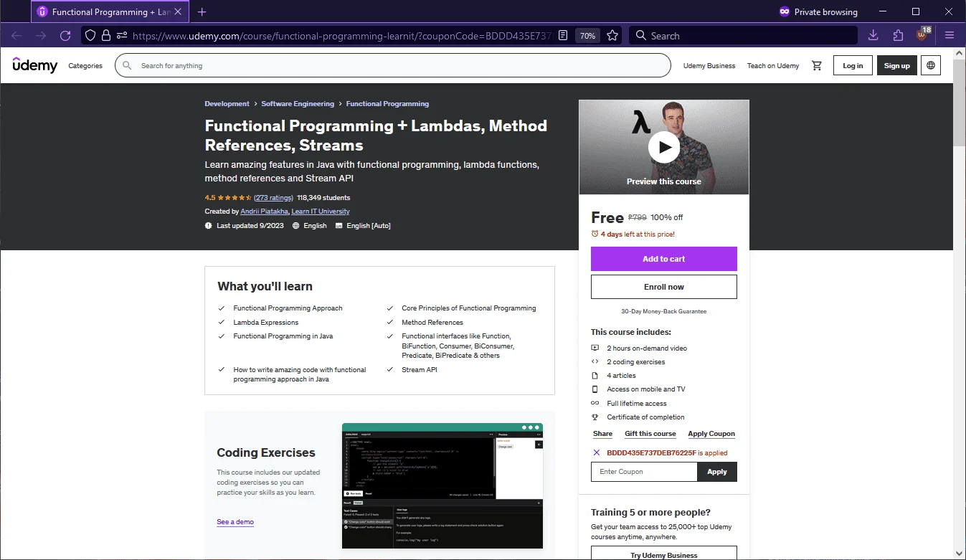Go back to previous page
The height and width of the screenshot is (560, 966).
point(16,35)
